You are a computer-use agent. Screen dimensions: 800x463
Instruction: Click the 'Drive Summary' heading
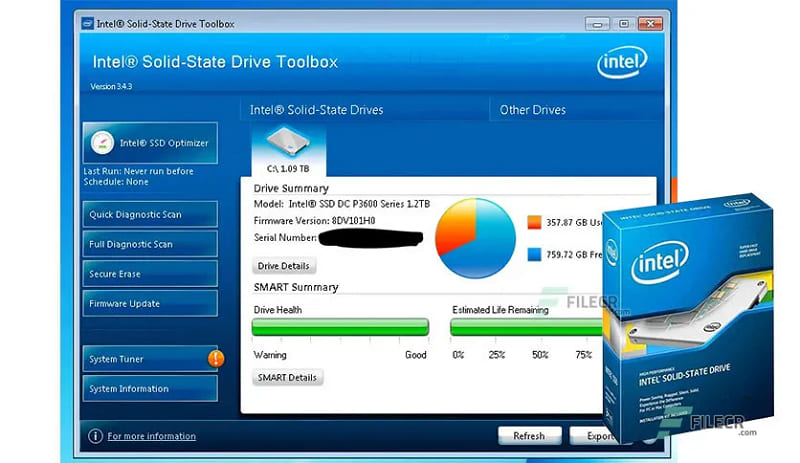[291, 188]
